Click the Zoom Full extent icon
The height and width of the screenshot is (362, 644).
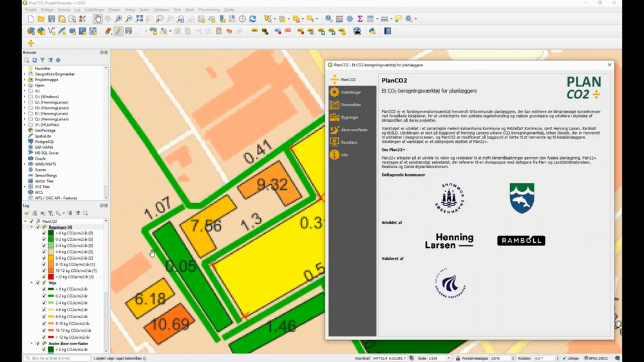pyautogui.click(x=140, y=19)
